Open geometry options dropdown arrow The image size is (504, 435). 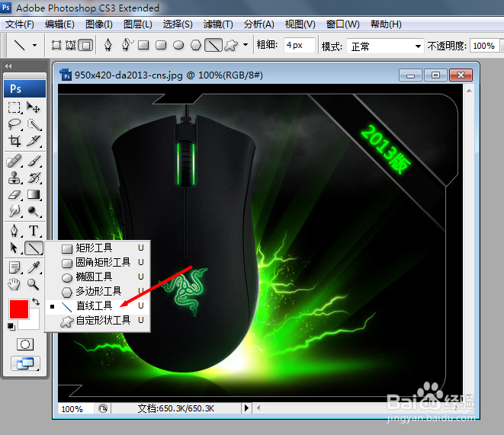[246, 45]
